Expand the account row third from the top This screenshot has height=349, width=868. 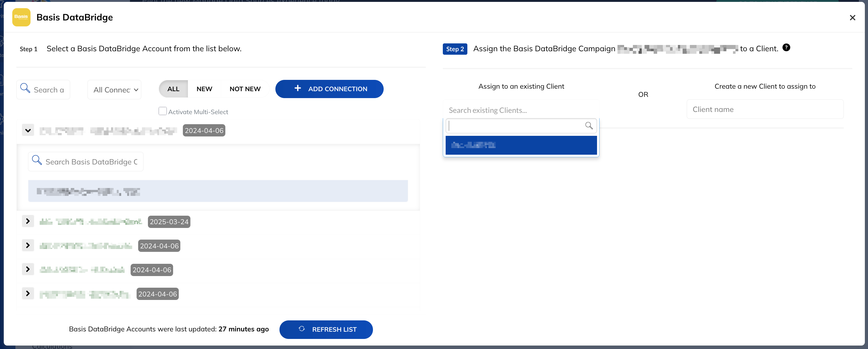28,245
